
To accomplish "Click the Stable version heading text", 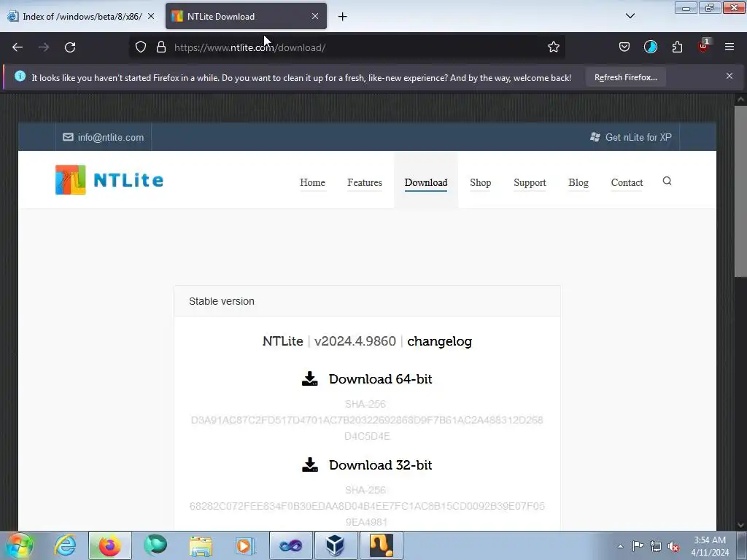I will [x=222, y=301].
